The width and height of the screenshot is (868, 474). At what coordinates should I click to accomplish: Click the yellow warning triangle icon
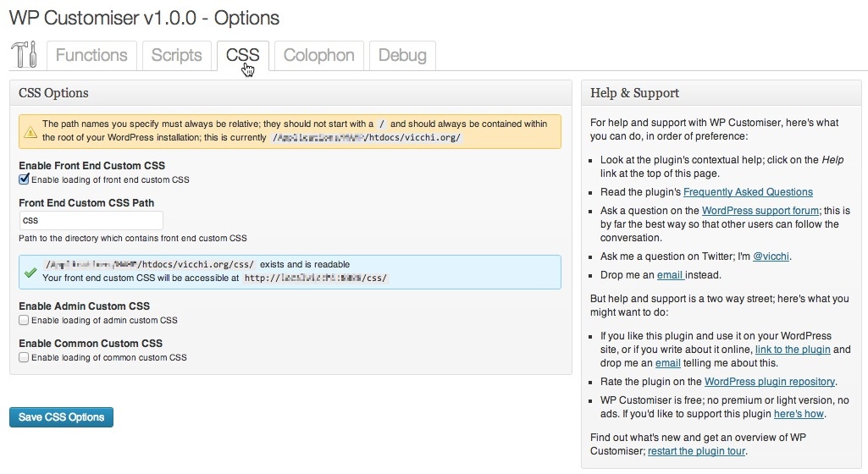click(x=30, y=132)
